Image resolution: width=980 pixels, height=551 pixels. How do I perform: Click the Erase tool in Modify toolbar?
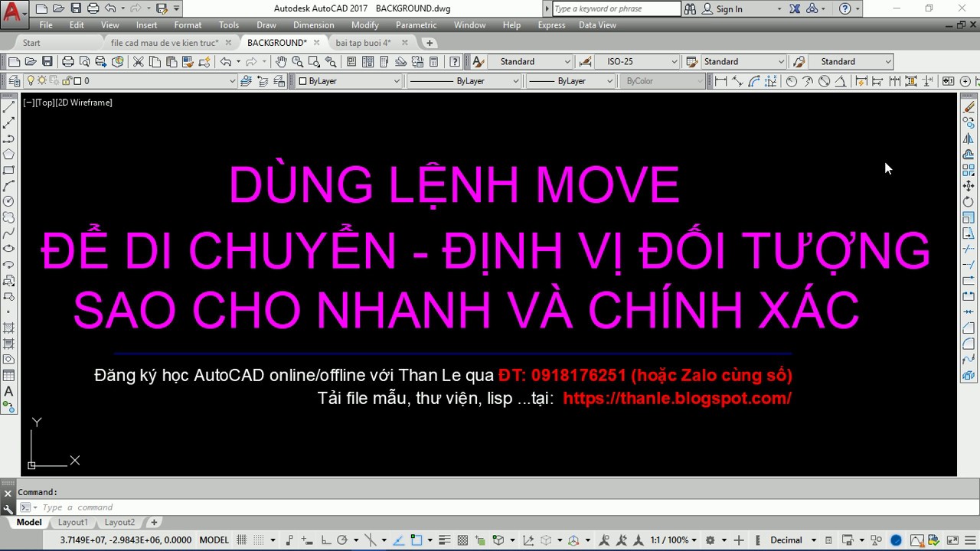(x=969, y=107)
